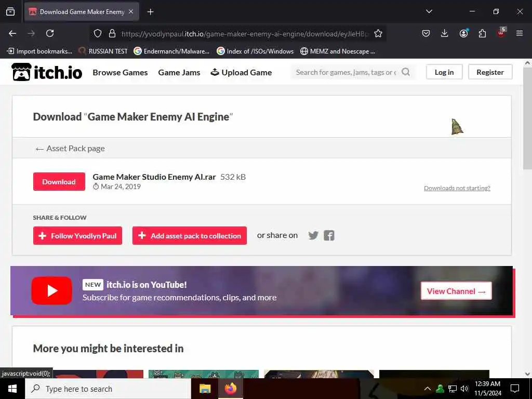Viewport: 532px width, 399px height.
Task: Reload the current page
Action: 50,33
